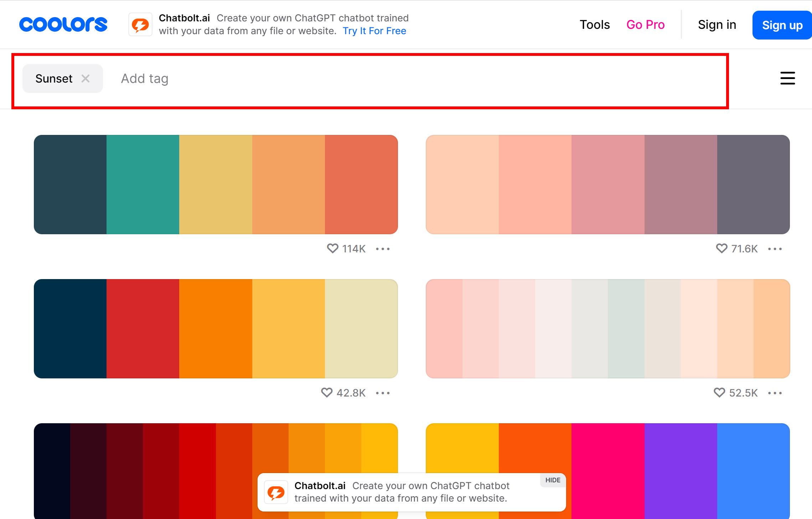
Task: Open more options for 114K palette
Action: (383, 249)
